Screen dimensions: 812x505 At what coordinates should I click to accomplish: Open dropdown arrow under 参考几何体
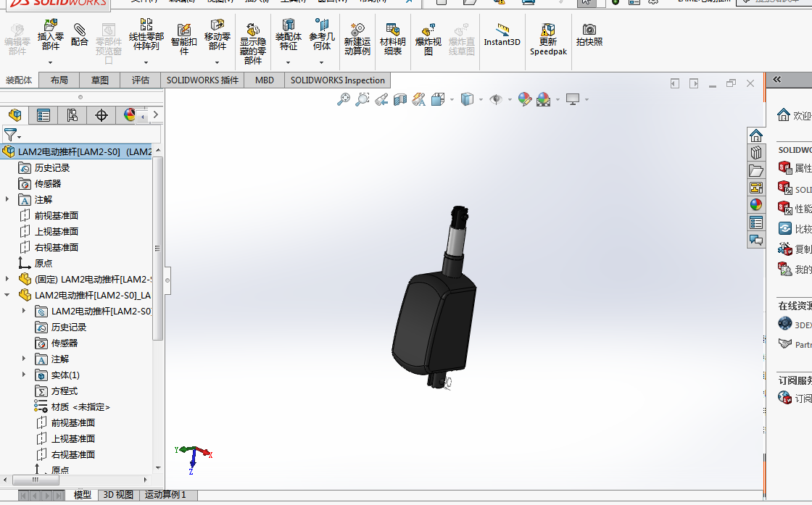[322, 62]
